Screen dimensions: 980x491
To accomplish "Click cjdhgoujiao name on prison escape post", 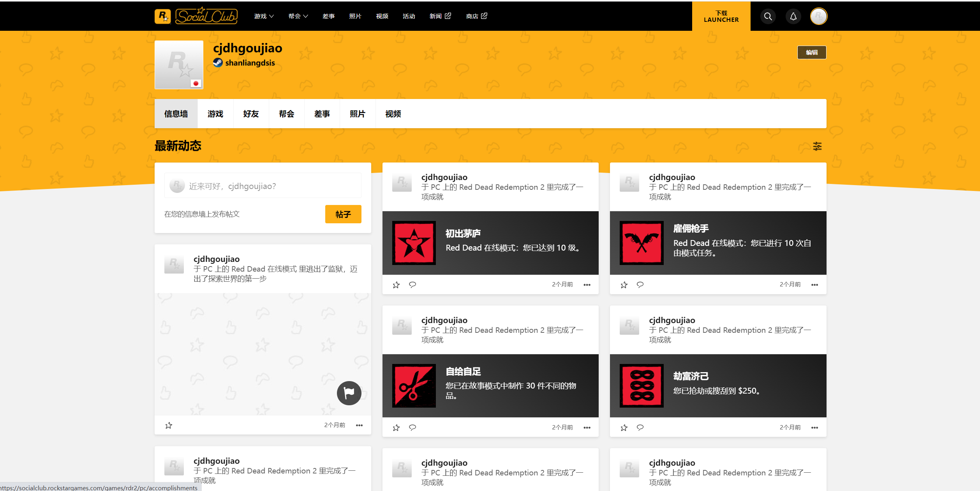I will [x=217, y=259].
